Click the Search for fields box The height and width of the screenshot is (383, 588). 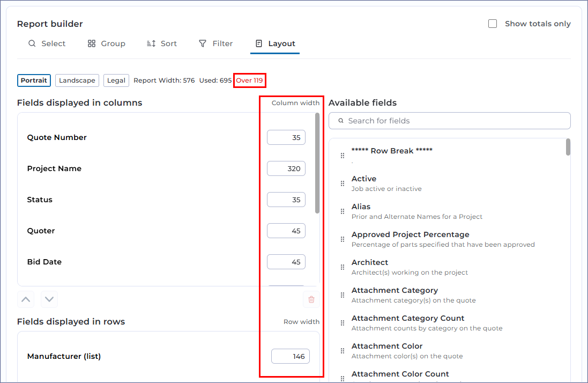point(450,121)
